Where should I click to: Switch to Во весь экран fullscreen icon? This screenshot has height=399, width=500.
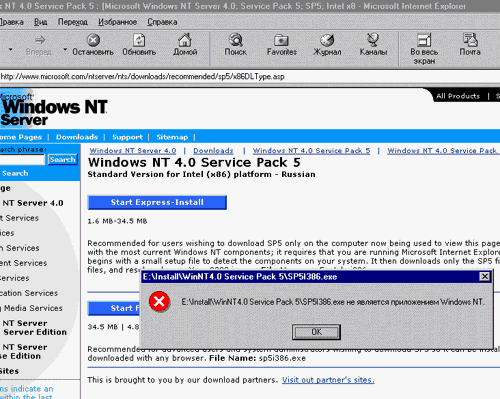424,40
